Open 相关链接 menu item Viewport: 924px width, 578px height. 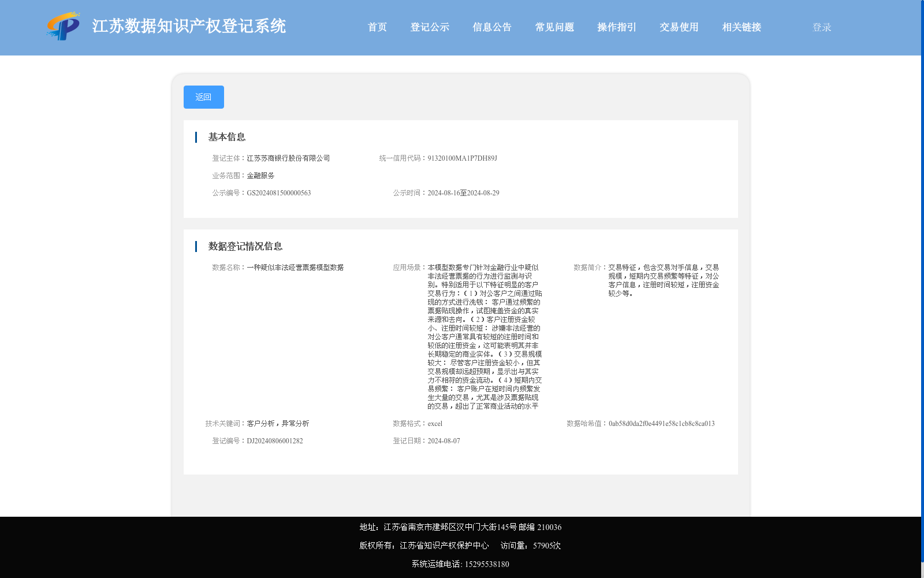tap(742, 27)
